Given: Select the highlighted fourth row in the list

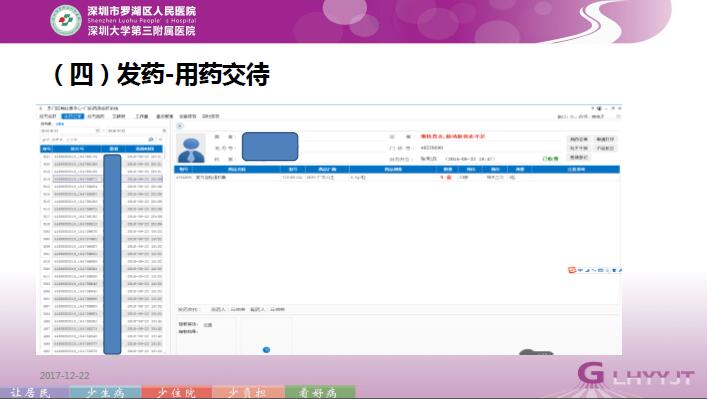Looking at the screenshot, I should (102, 179).
